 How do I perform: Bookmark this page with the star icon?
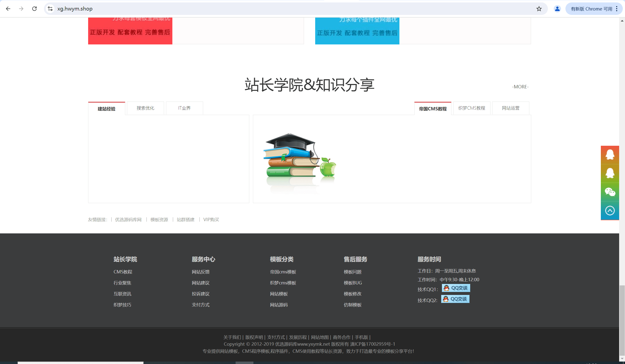pyautogui.click(x=539, y=9)
